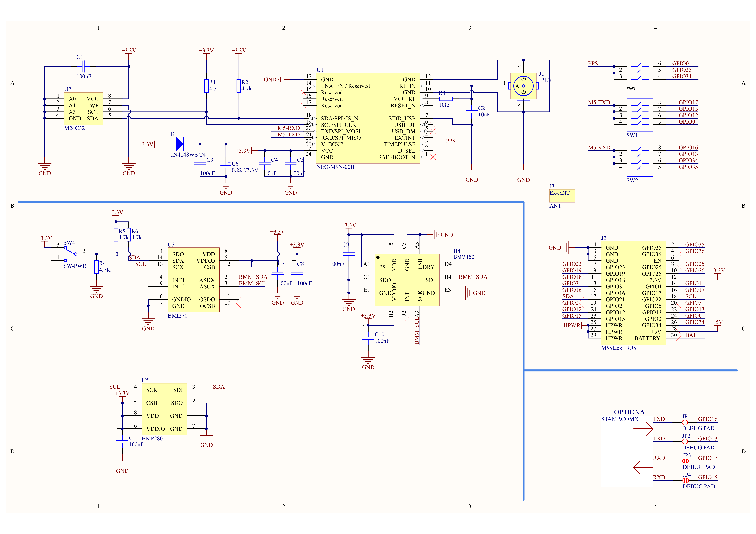Click the NEO-M9N-00B part name text
The image size is (756, 534).
pos(335,167)
